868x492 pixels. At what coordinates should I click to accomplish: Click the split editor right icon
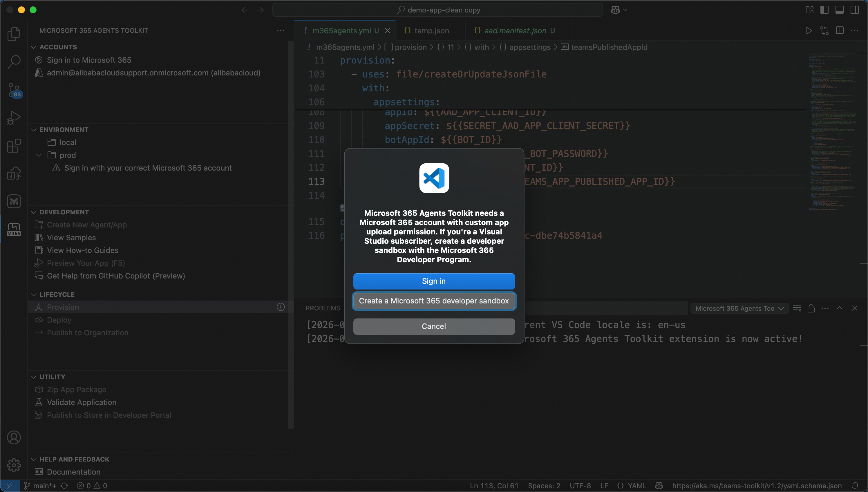(x=840, y=31)
